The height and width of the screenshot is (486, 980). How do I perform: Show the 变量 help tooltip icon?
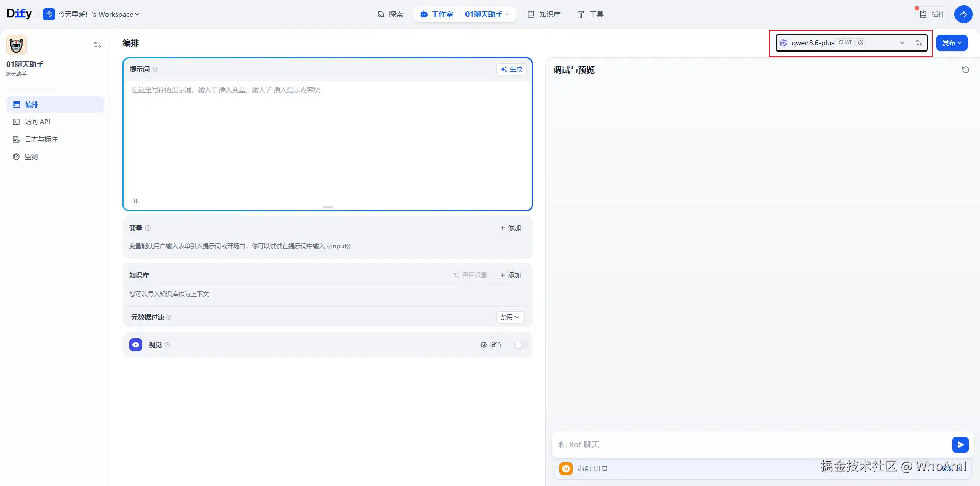148,228
